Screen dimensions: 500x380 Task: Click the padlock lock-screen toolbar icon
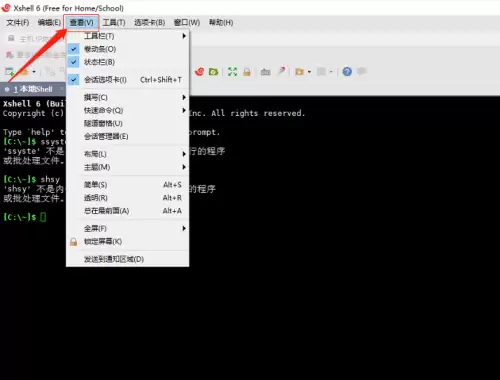click(247, 72)
